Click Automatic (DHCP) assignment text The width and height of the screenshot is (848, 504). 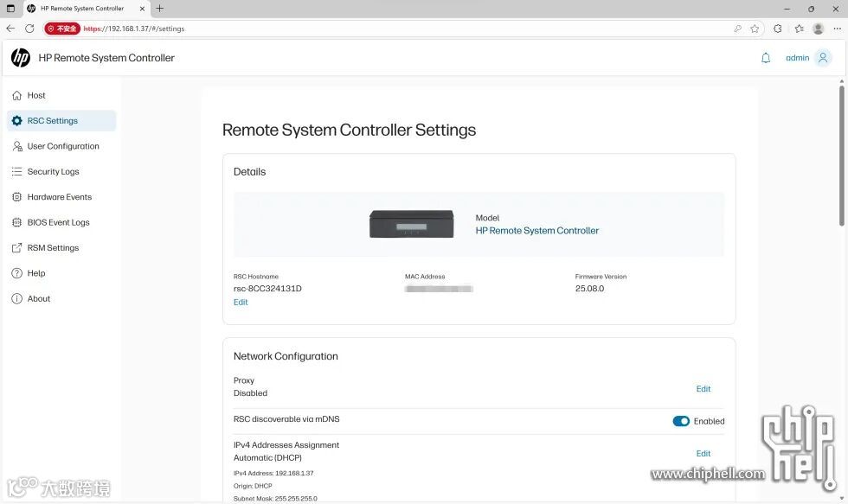tap(267, 457)
